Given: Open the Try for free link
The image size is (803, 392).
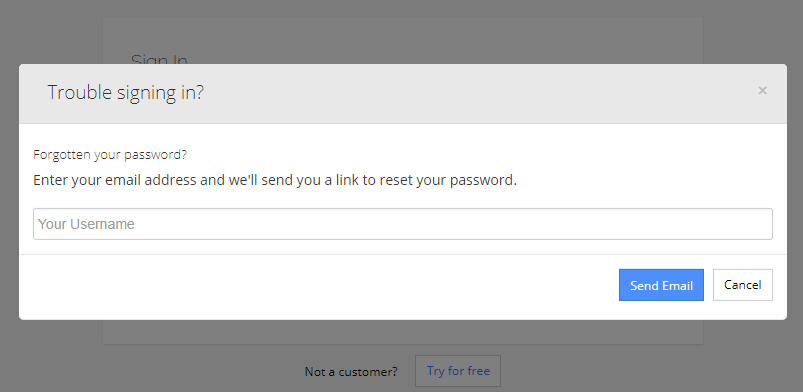Looking at the screenshot, I should point(458,371).
